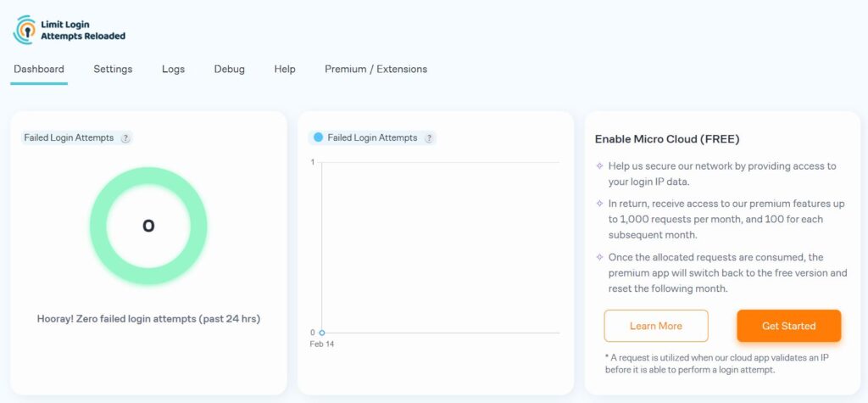Switch to the Settings tab
Screen dimensions: 868x403
pos(113,70)
